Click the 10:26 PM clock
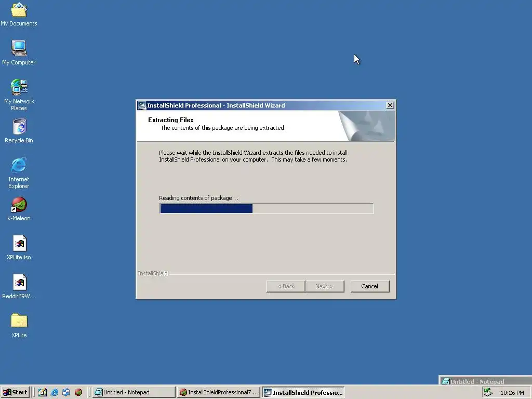 [512, 393]
